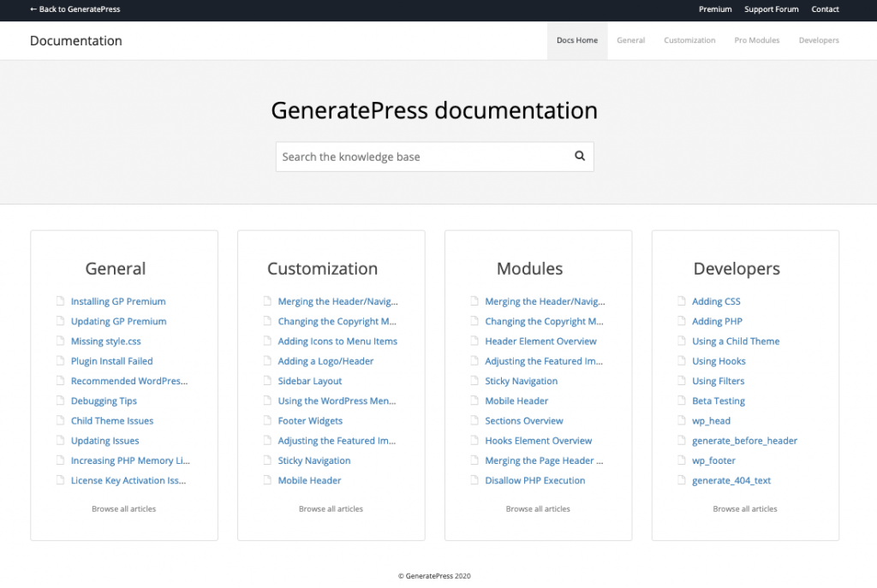Open Footer Widgets article
The image size is (877, 588).
pyautogui.click(x=310, y=420)
